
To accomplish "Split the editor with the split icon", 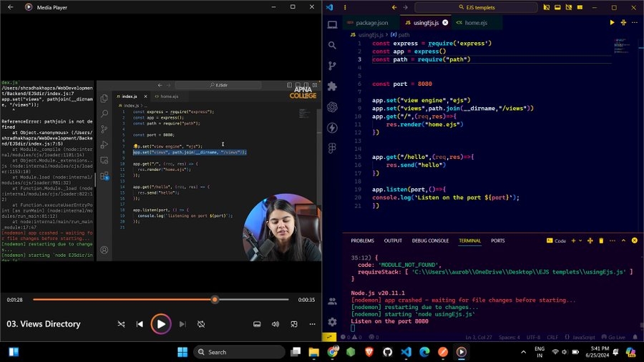I will coord(623,23).
